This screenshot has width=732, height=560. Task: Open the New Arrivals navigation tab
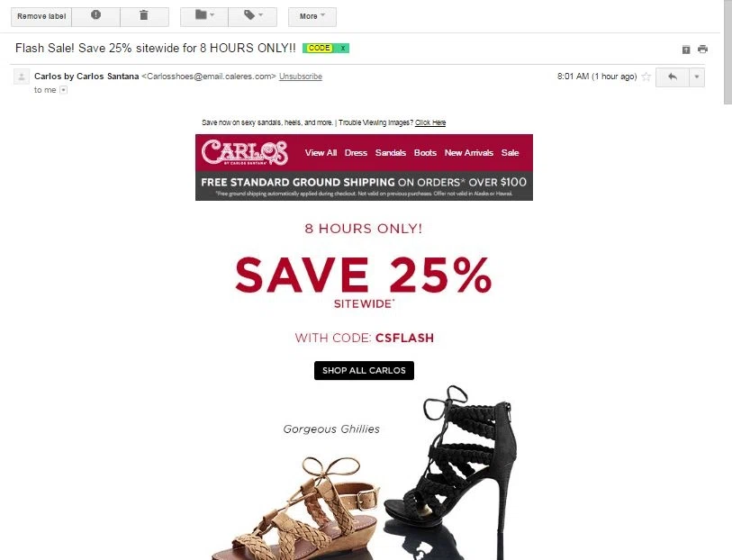coord(469,152)
